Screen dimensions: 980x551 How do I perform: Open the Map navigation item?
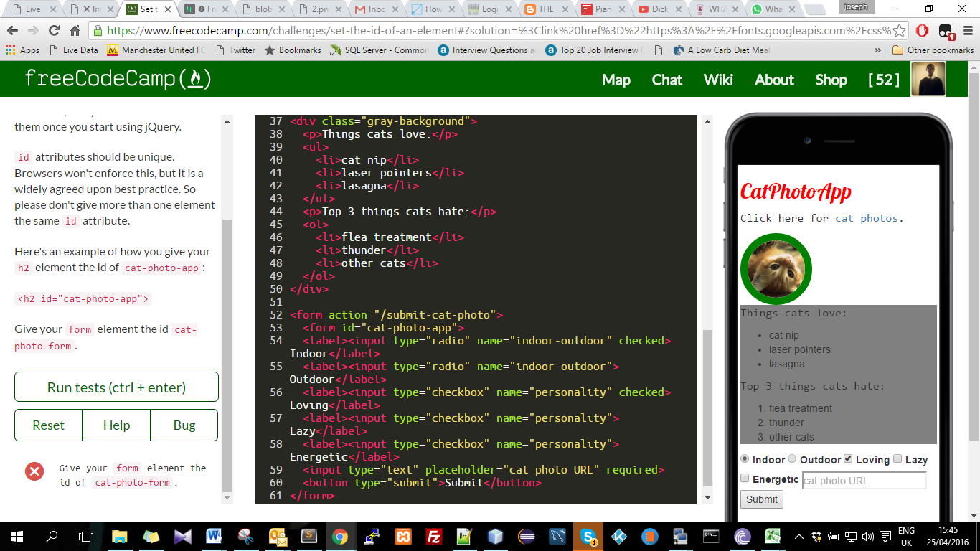tap(616, 80)
